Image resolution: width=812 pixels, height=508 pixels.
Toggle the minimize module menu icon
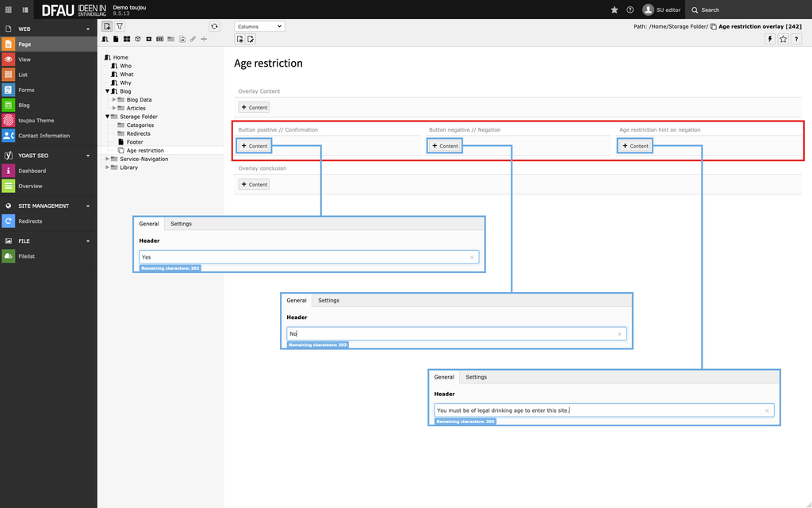pos(25,10)
